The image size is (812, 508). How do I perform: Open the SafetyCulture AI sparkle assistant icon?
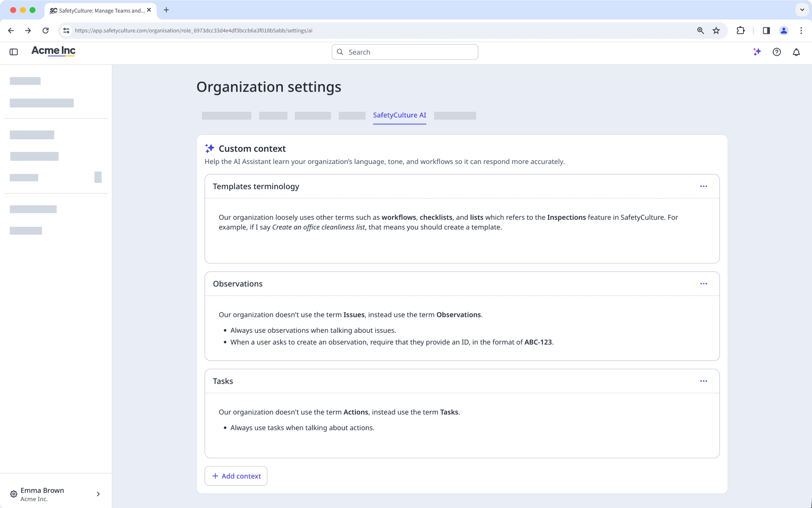757,52
